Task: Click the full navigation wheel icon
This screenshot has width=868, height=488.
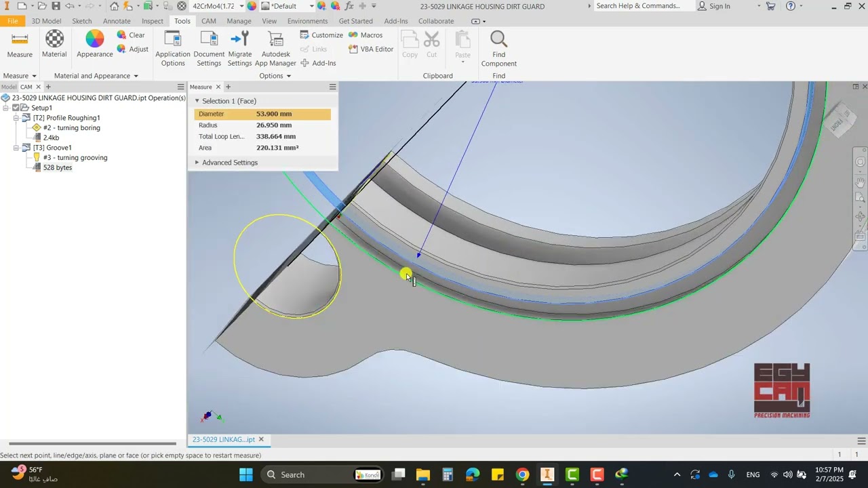Action: [860, 162]
